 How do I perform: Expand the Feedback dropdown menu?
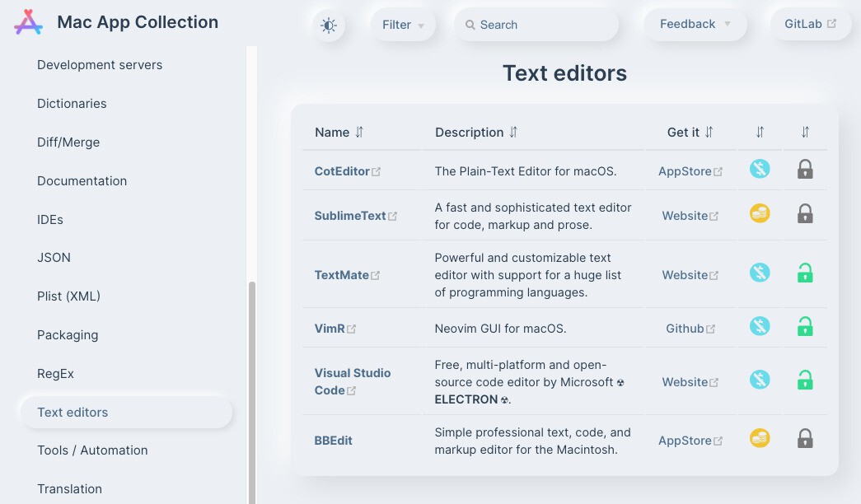[x=695, y=25]
